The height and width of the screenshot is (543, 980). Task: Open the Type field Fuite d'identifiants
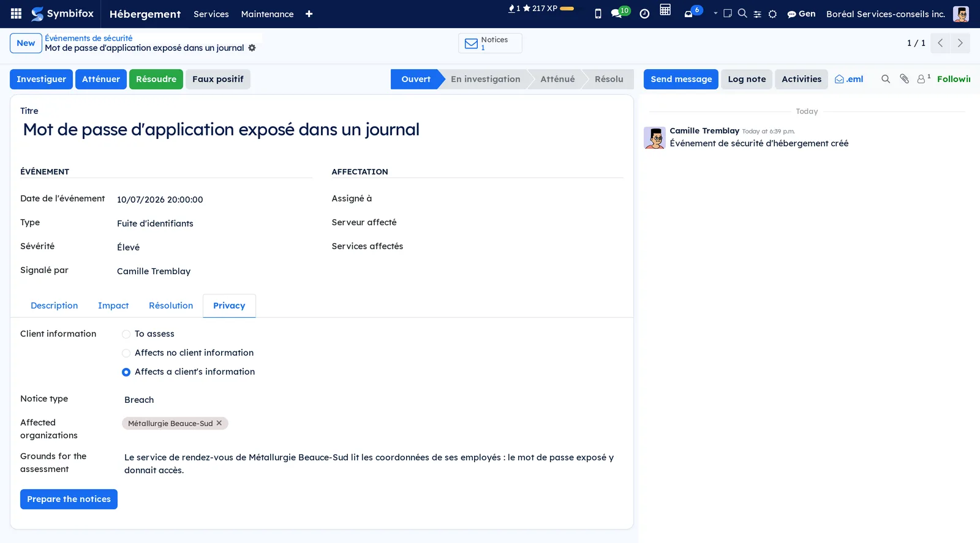coord(214,223)
